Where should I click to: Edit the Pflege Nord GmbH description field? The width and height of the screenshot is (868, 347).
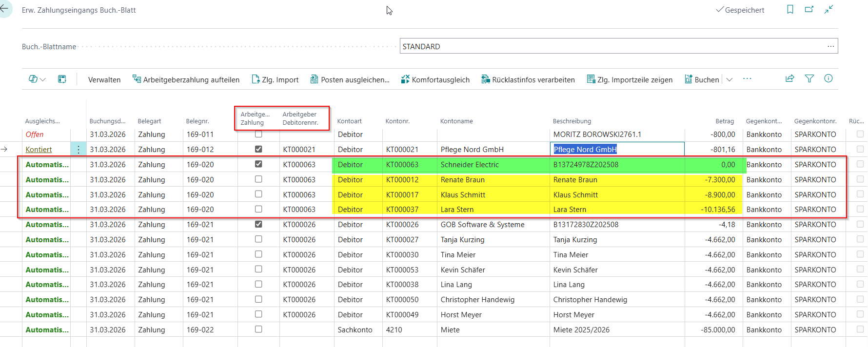(x=617, y=150)
